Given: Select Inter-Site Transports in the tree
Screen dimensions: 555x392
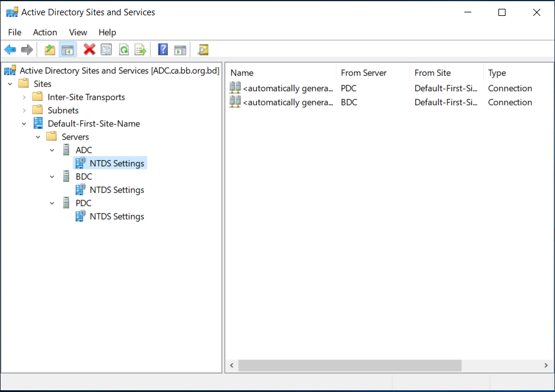Looking at the screenshot, I should (x=86, y=97).
